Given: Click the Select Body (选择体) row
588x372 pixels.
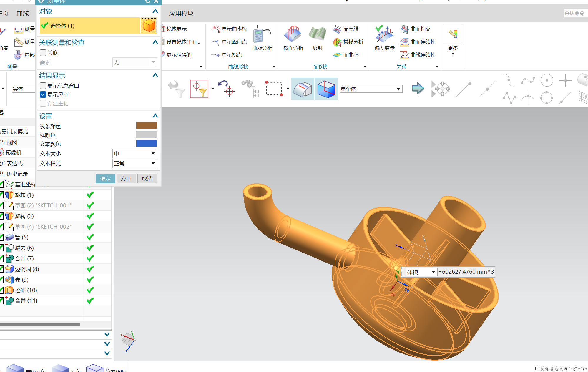Looking at the screenshot, I should (90, 26).
